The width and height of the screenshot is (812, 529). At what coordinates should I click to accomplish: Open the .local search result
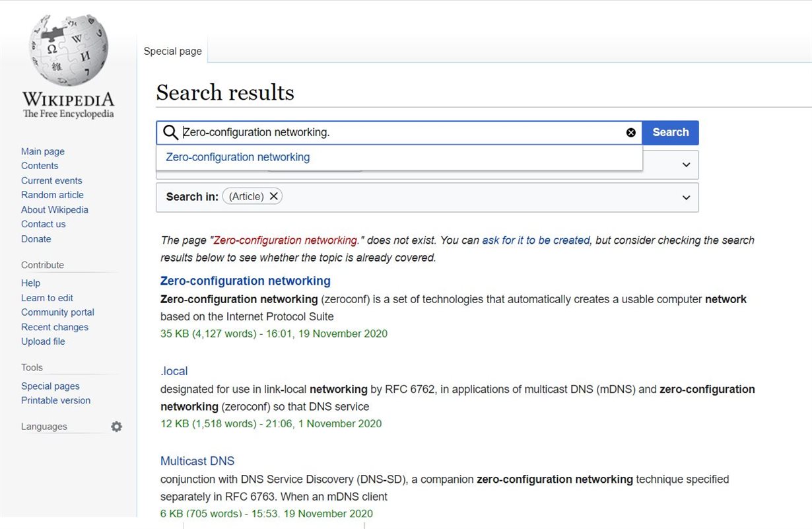point(174,371)
